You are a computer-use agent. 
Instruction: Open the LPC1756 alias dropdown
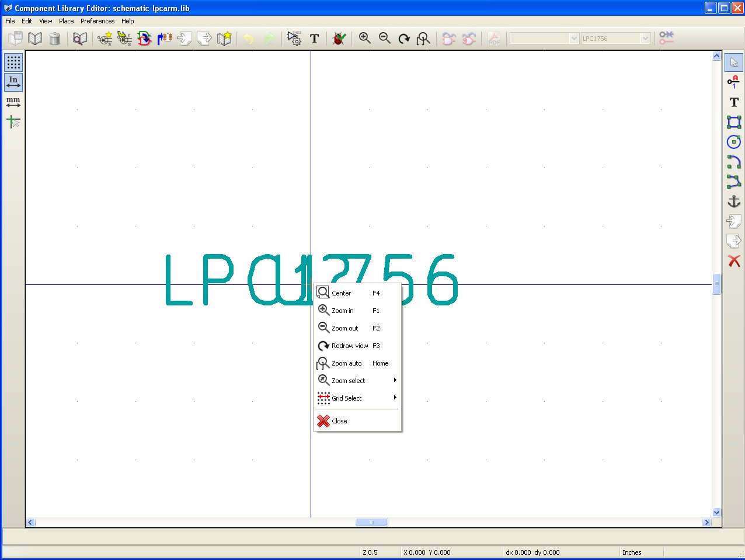click(x=645, y=39)
